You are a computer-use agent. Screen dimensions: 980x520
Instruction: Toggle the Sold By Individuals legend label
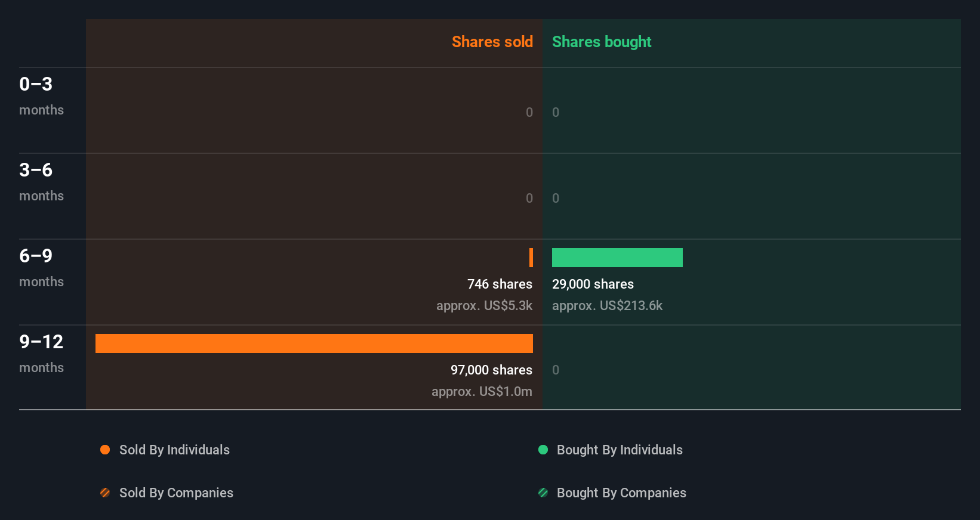(174, 450)
